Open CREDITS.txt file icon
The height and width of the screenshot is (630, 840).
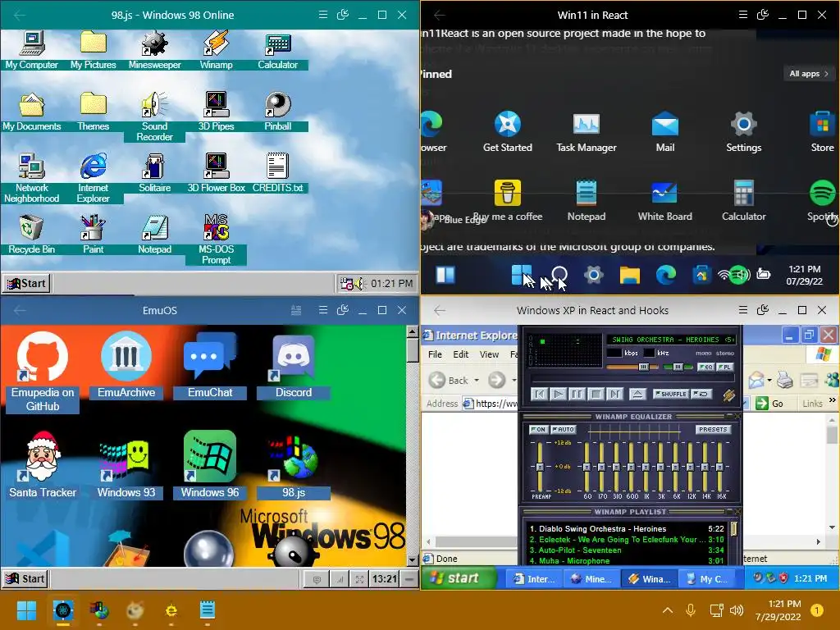(x=277, y=172)
